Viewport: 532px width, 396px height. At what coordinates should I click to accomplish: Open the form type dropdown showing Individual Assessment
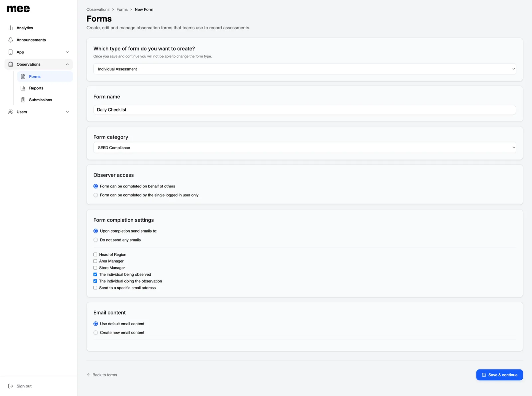pyautogui.click(x=305, y=69)
